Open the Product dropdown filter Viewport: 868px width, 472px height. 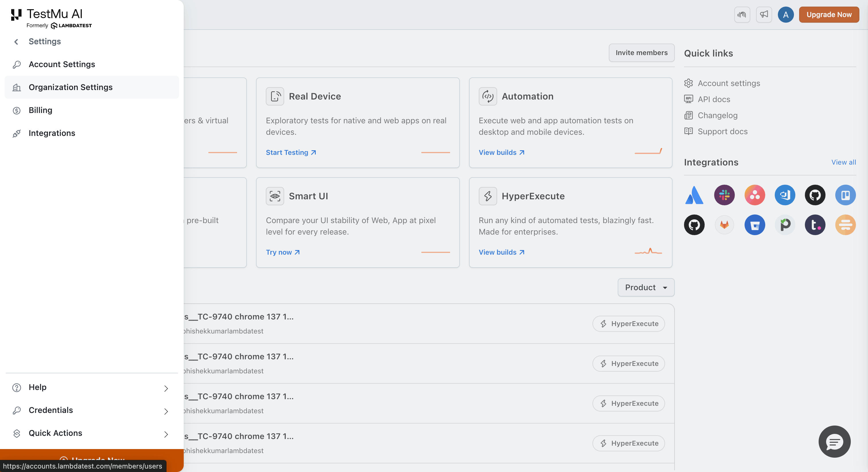[x=646, y=287]
